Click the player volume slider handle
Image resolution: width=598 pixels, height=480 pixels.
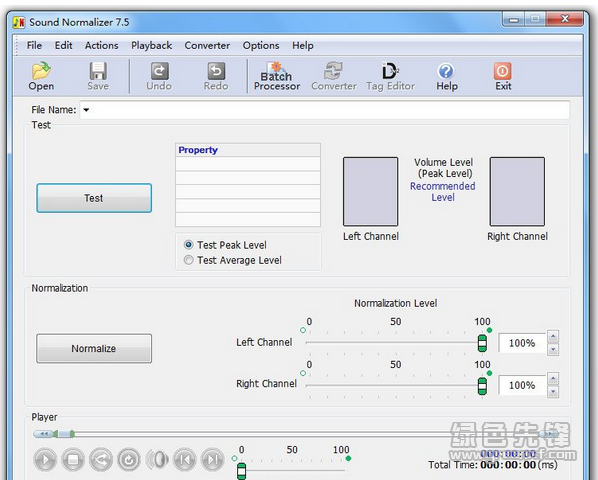[x=241, y=471]
